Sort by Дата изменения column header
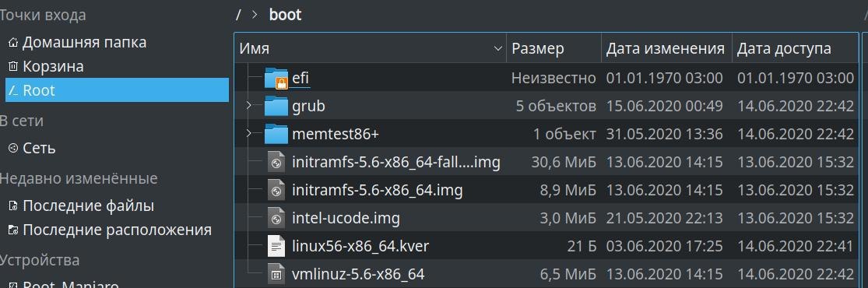The width and height of the screenshot is (868, 288). click(666, 49)
